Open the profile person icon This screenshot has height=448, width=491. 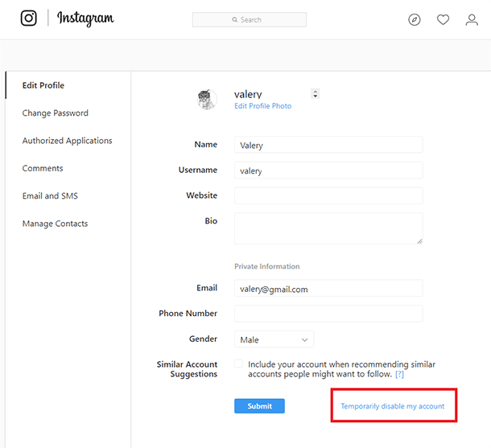(x=472, y=20)
